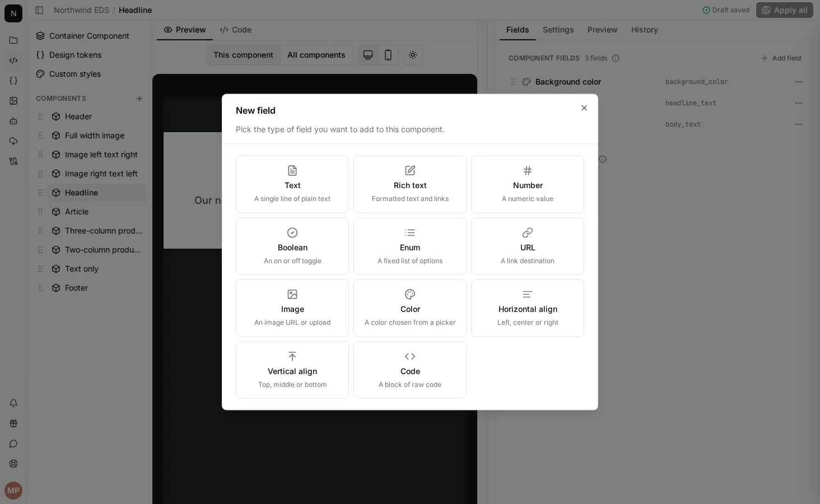Click the MP user avatar
820x504 pixels.
(13, 491)
